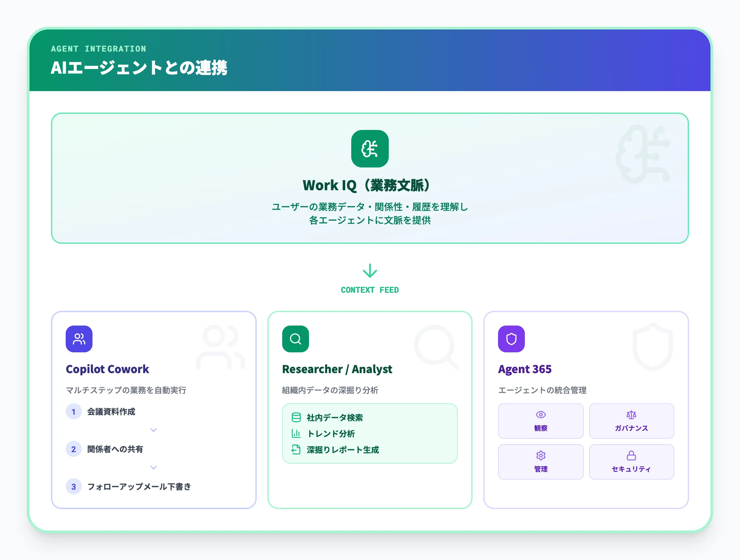Select the report icon next to 深掘りレポート生成
This screenshot has width=740, height=560.
[x=296, y=450]
